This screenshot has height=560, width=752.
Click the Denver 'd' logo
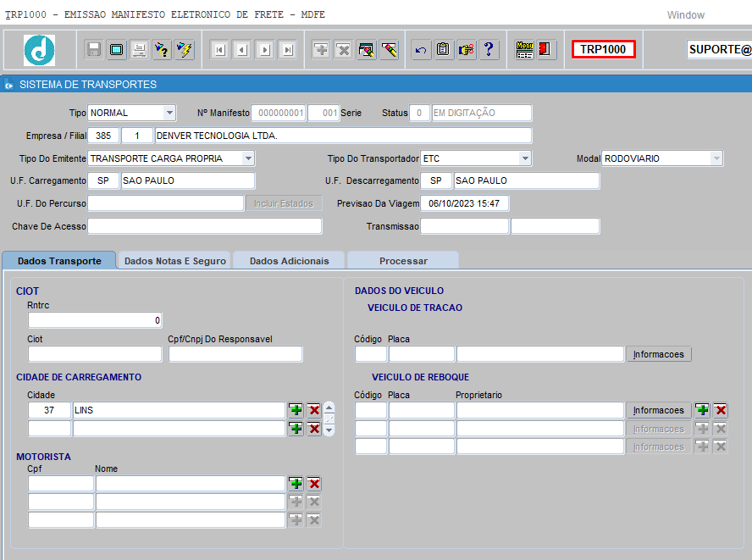[x=39, y=50]
